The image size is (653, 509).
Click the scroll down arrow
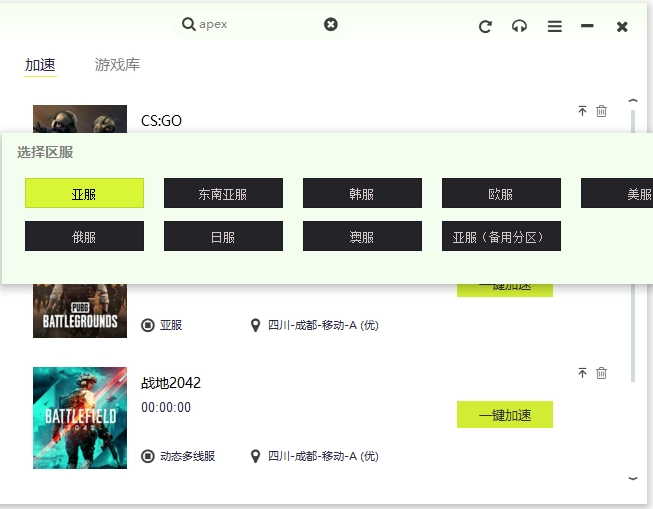[633, 479]
